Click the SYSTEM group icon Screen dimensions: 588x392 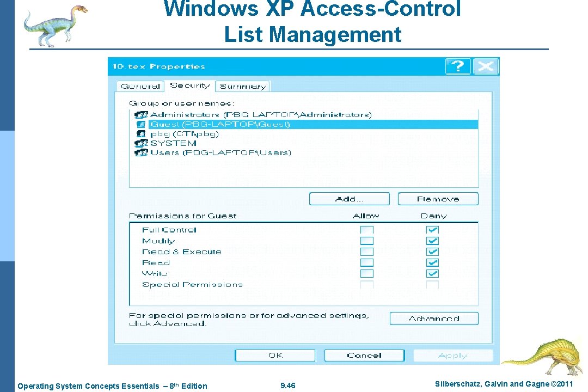click(x=141, y=143)
